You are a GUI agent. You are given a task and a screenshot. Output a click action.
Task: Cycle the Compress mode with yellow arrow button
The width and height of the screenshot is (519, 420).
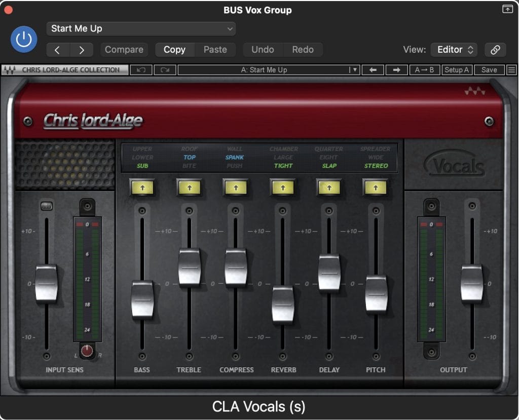(x=236, y=187)
